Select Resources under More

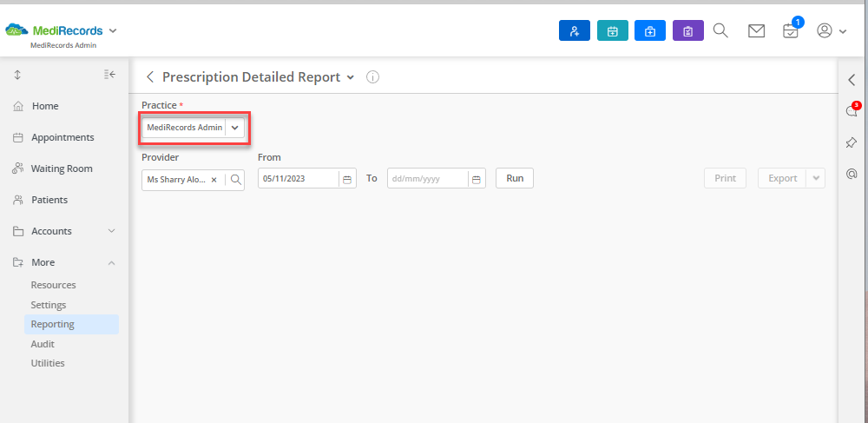pos(53,285)
